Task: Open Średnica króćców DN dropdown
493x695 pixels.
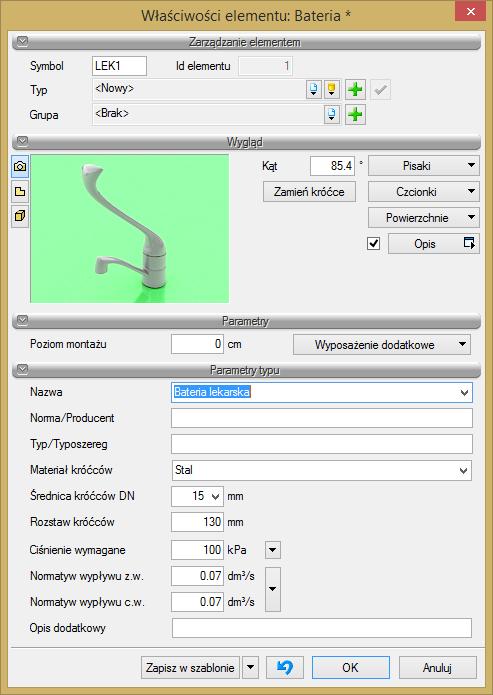Action: point(215,496)
